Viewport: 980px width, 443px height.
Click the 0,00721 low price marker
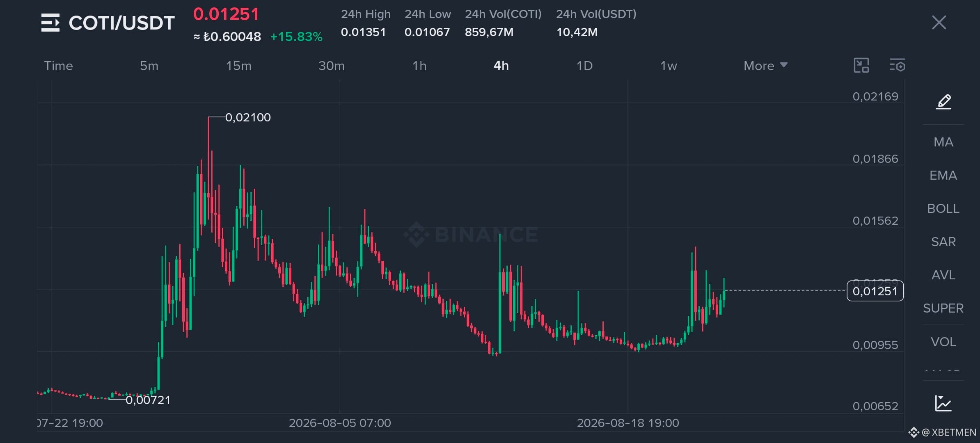click(x=148, y=400)
